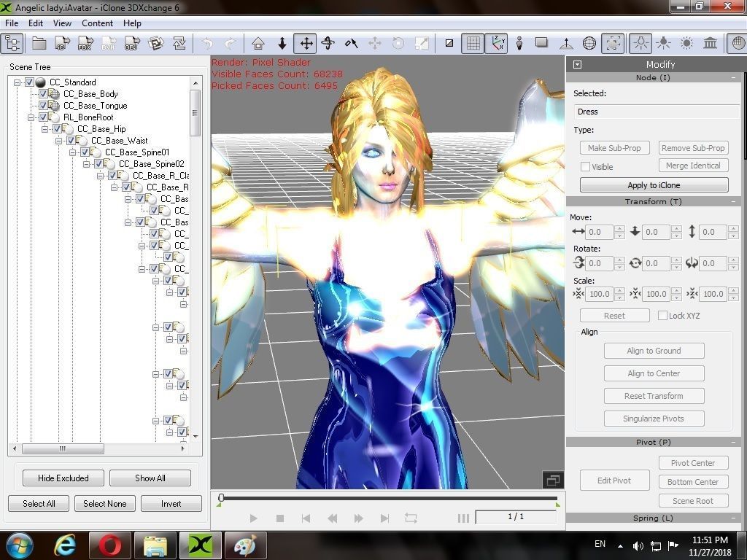The width and height of the screenshot is (747, 560).
Task: Click the redo arrow icon
Action: (230, 43)
